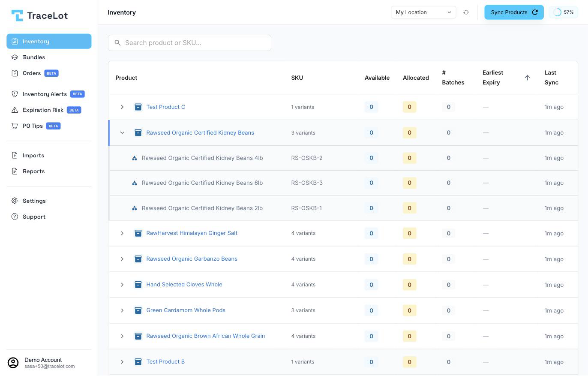This screenshot has height=376, width=588.
Task: Click the box icon for Test Product C
Action: point(138,107)
